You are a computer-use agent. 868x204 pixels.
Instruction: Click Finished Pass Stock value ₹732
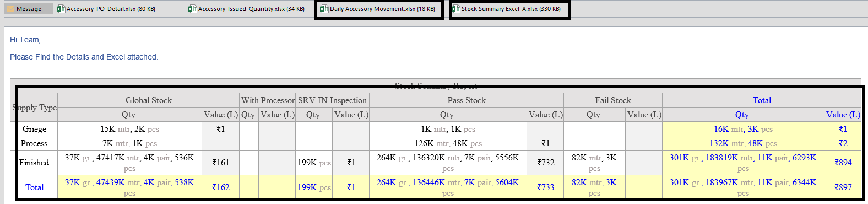click(x=545, y=163)
